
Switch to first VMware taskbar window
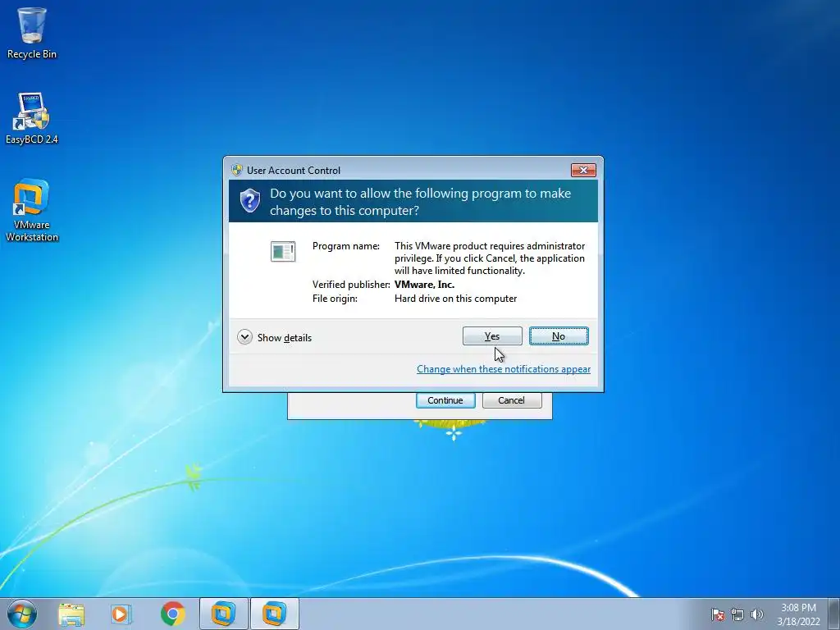click(223, 614)
